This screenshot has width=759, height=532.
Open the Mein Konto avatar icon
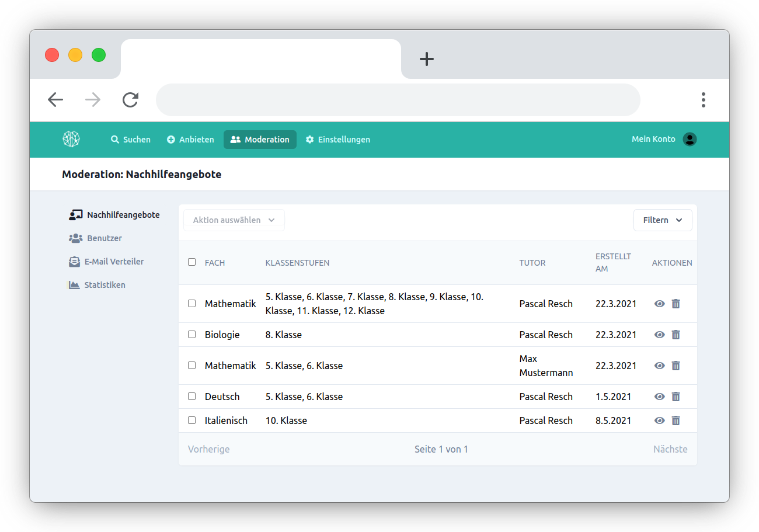[690, 139]
